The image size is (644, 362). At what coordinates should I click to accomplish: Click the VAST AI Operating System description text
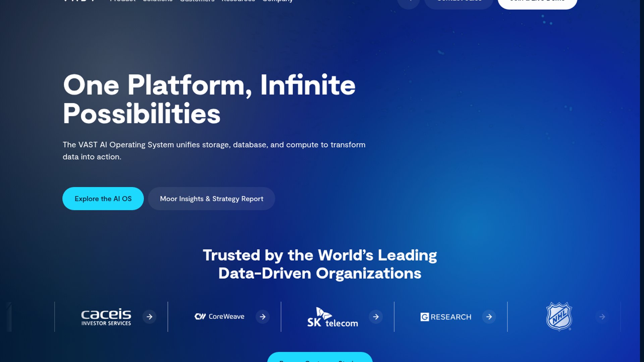point(214,150)
